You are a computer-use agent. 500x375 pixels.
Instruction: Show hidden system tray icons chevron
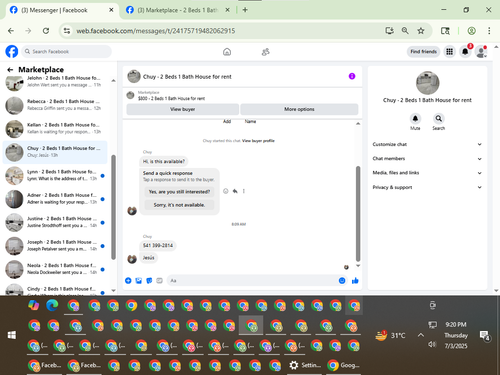tap(421, 335)
